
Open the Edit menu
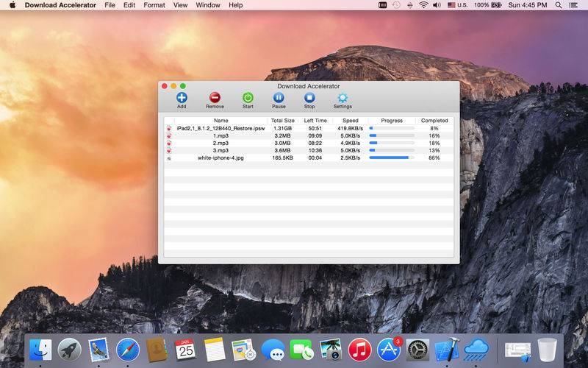click(129, 5)
